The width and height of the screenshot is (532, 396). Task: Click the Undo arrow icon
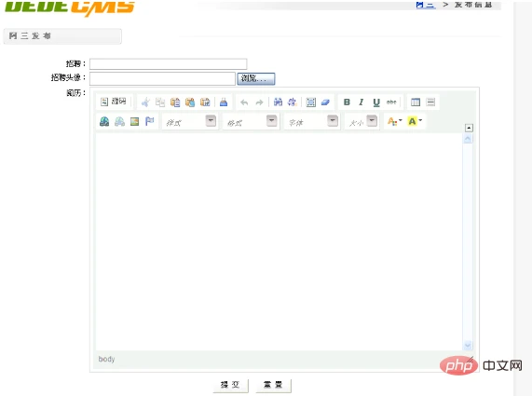pyautogui.click(x=244, y=102)
